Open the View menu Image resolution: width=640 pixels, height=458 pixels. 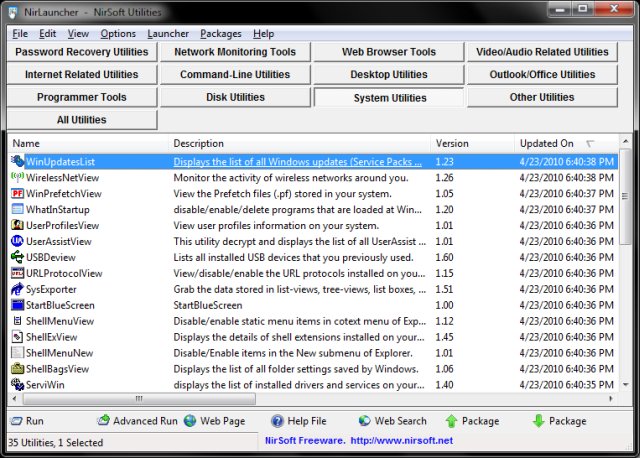tap(78, 33)
